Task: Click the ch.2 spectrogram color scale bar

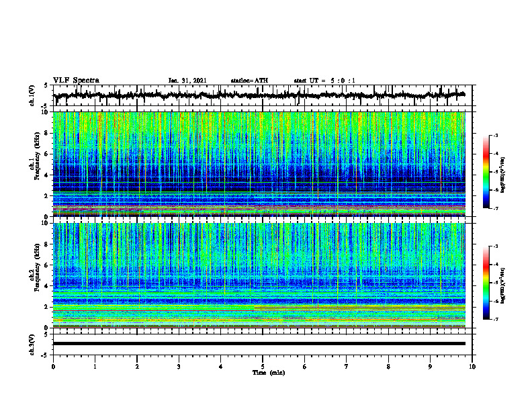Action: 486,283
